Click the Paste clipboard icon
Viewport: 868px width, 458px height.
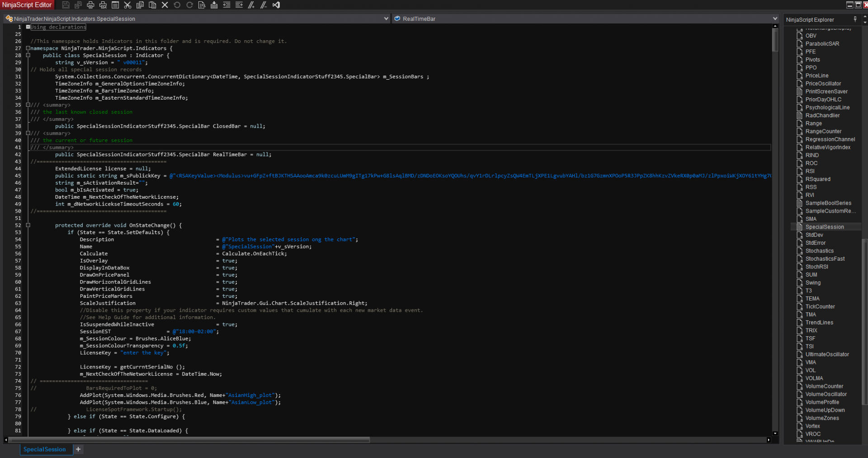click(152, 5)
